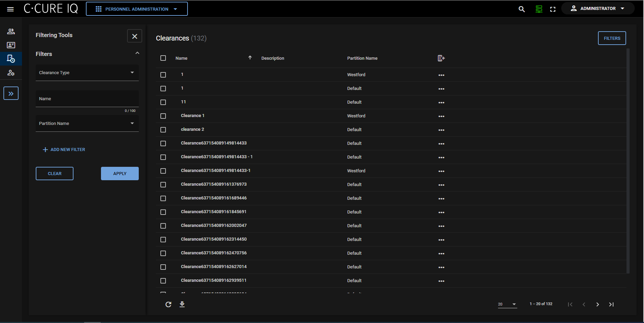Screen dimensions: 644x323
Task: Expand the sidebar with double-chevron icon
Action: point(11,93)
